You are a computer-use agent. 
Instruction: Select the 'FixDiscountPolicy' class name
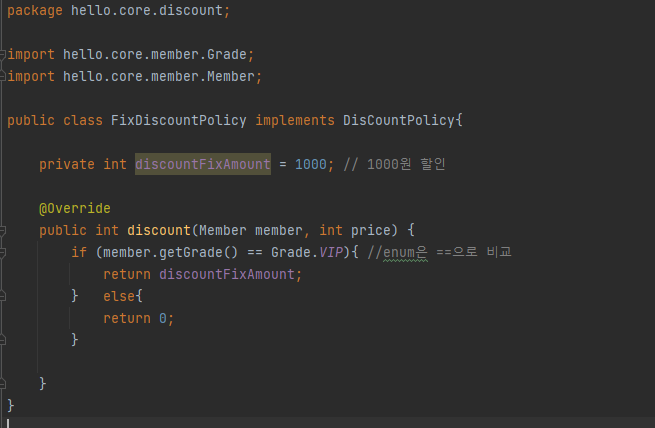pyautogui.click(x=178, y=121)
